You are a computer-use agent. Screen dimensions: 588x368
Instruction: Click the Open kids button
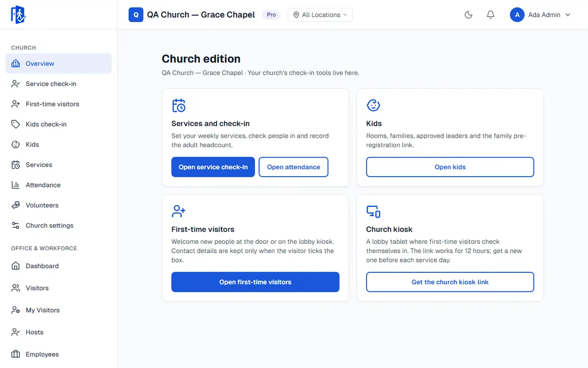[450, 167]
